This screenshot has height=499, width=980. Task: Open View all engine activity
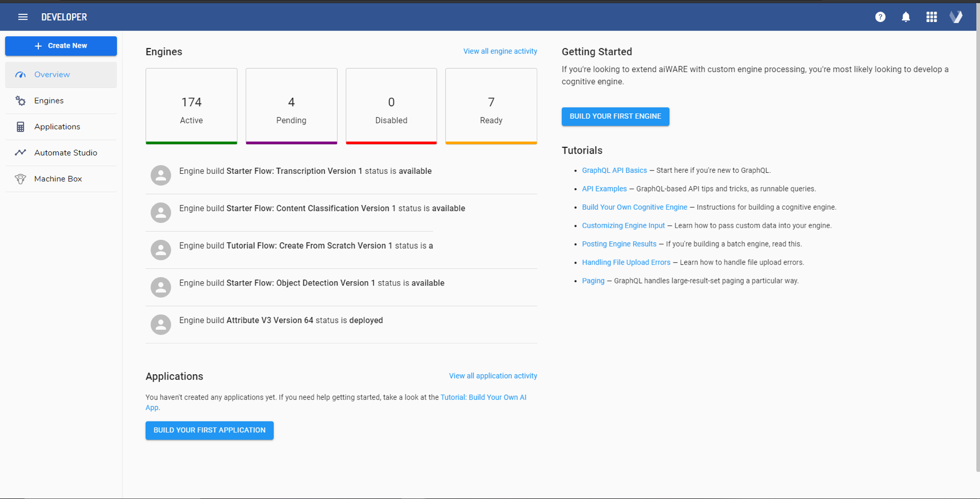point(500,51)
